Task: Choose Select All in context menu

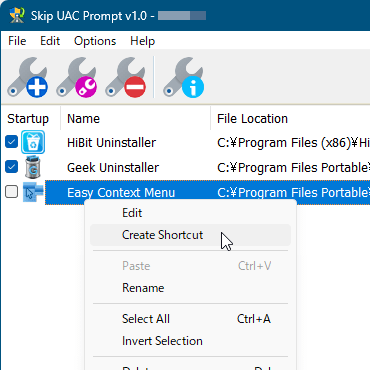Action: point(190,319)
